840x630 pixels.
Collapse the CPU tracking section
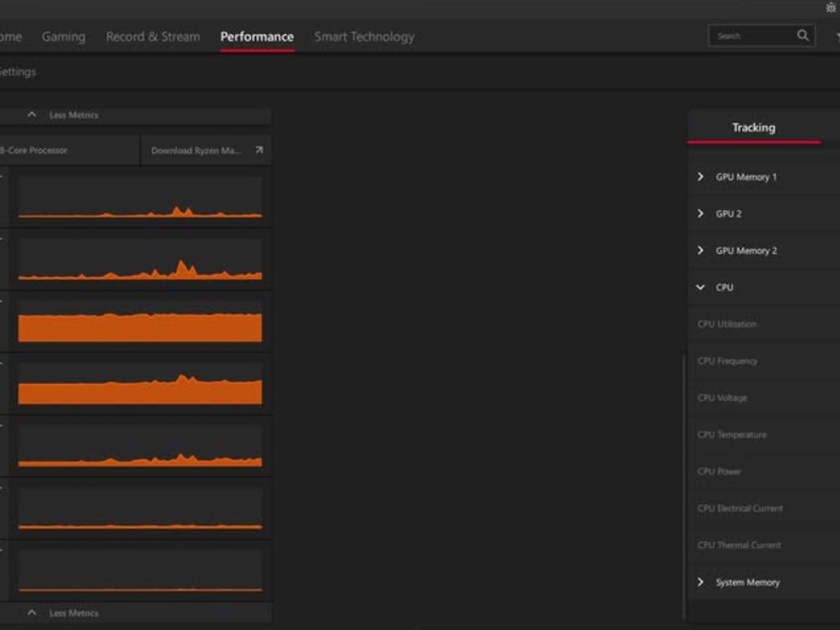701,287
